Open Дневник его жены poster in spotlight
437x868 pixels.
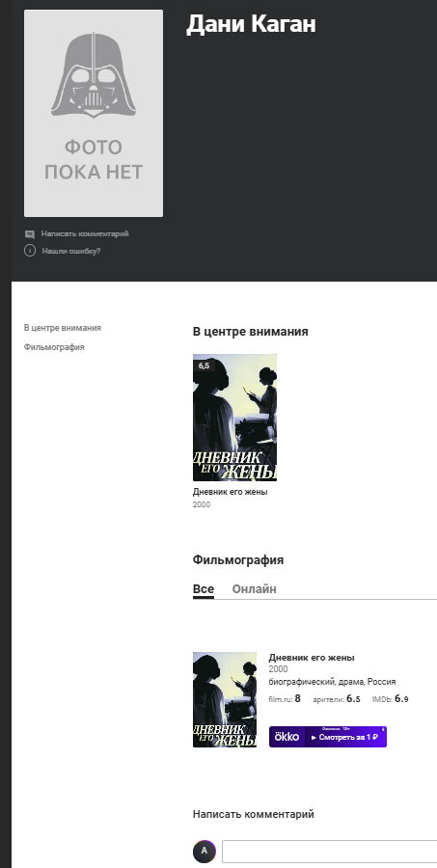pos(234,418)
